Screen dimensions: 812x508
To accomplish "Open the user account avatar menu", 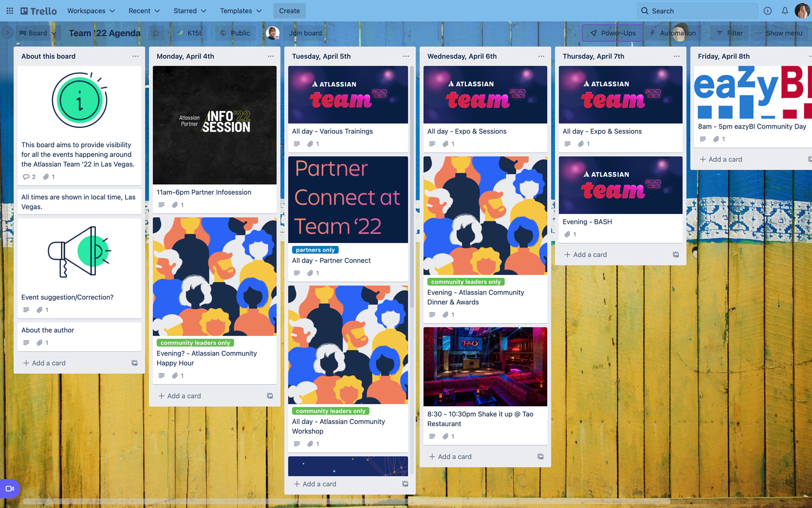I will point(802,11).
